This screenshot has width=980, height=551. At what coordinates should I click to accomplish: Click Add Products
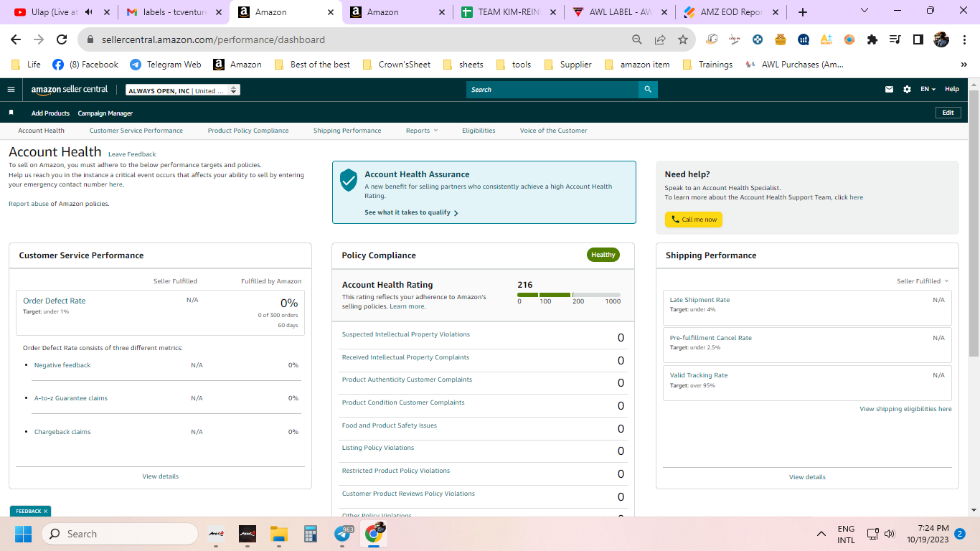tap(50, 113)
